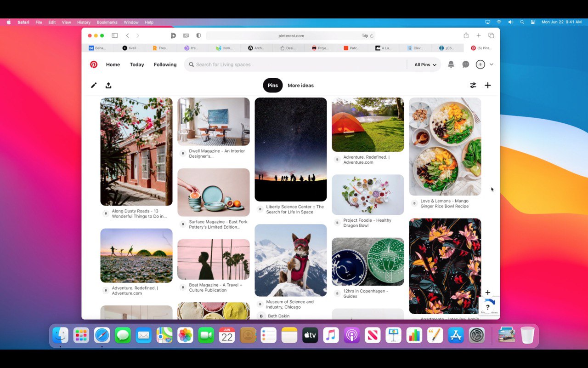Screen dimensions: 588x368
Task: Go to Home in Pinterest header
Action: [113, 65]
